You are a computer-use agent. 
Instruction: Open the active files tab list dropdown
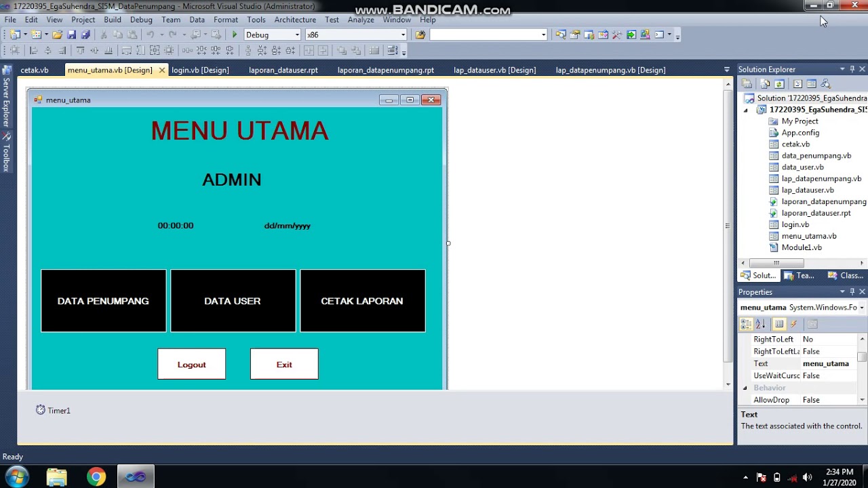tap(727, 69)
